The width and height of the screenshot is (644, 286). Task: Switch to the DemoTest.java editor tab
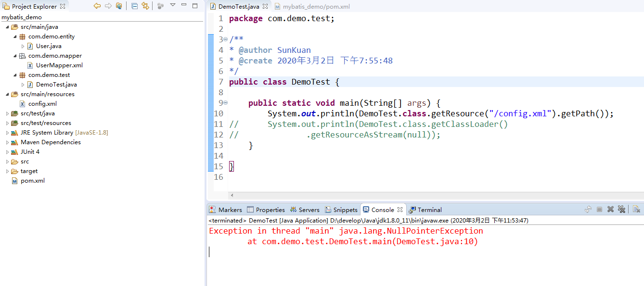pyautogui.click(x=239, y=7)
